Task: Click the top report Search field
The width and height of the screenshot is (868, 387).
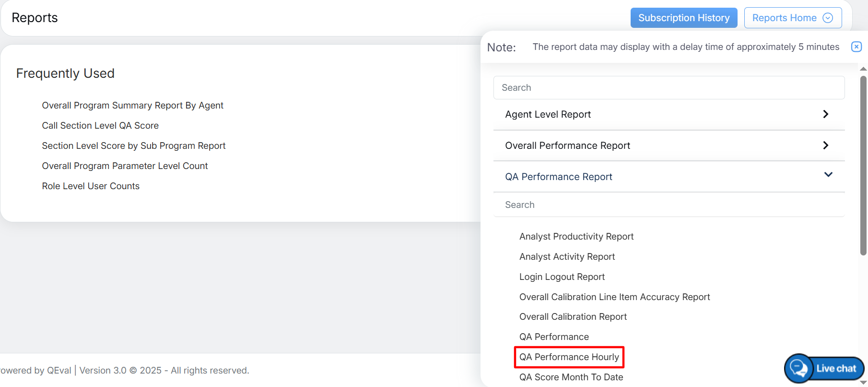Action: click(669, 88)
